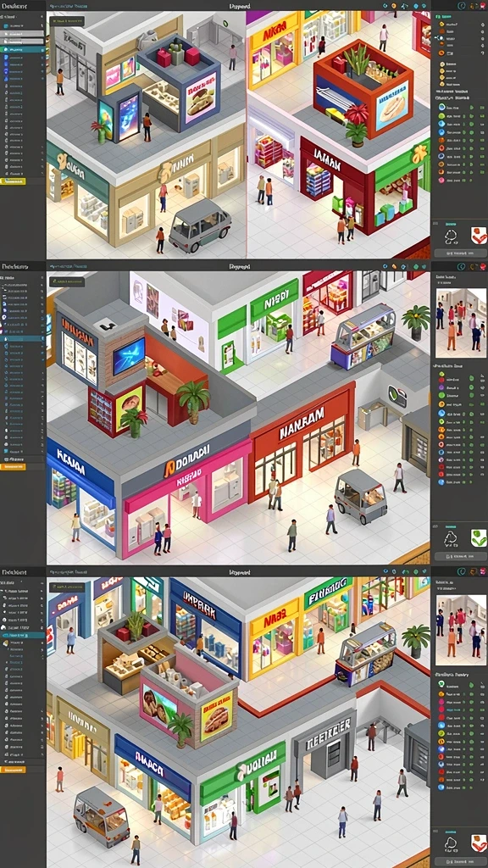Click the teal circle icon in bottom window's header
This screenshot has width=488, height=868.
pos(462,570)
